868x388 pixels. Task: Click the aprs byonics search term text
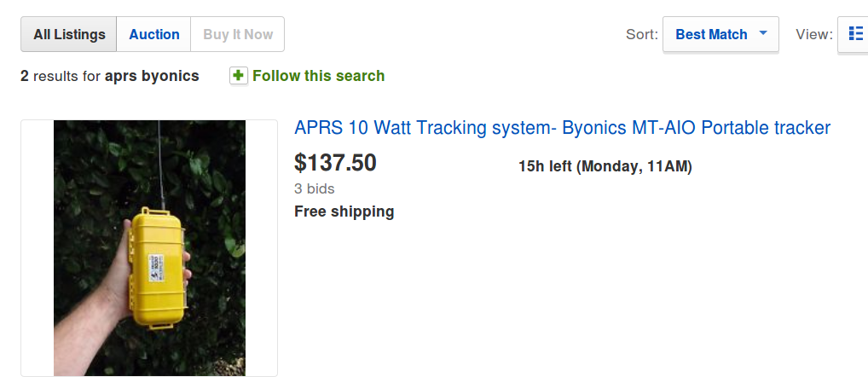pos(152,76)
